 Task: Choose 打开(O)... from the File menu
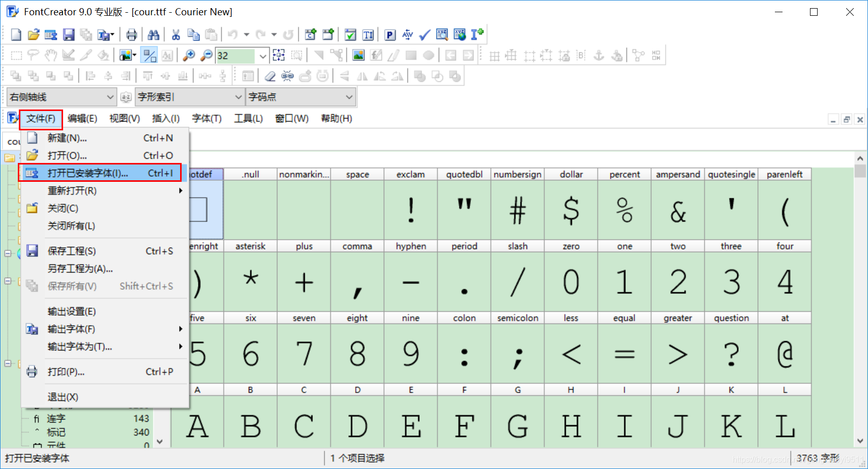coord(104,155)
